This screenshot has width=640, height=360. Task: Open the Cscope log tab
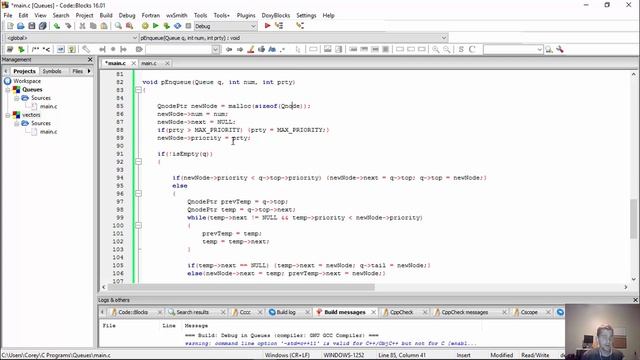coord(529,312)
